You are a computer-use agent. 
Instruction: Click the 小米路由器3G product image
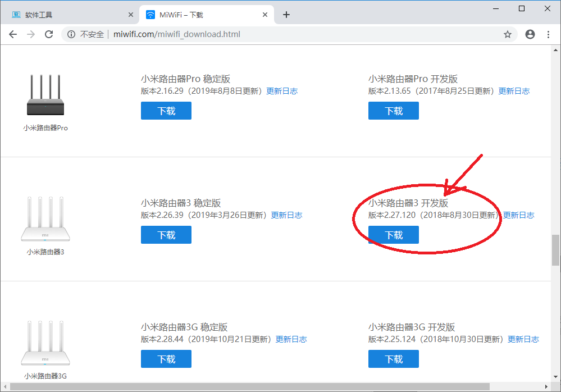click(x=45, y=343)
